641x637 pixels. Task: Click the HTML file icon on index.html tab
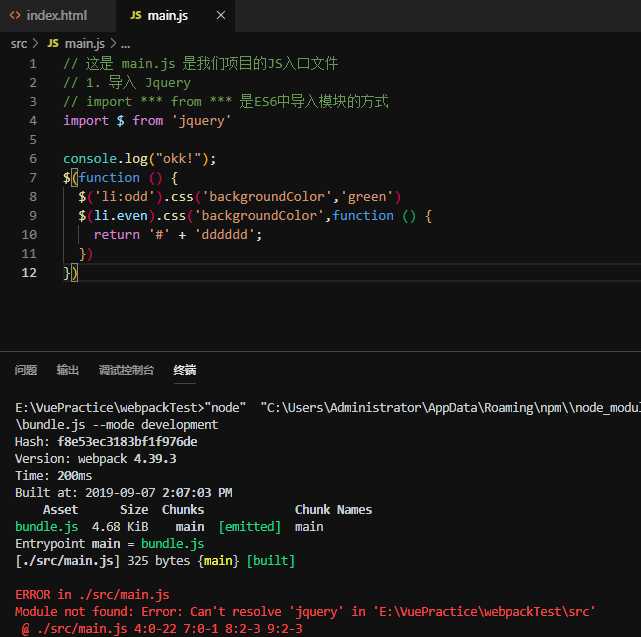point(15,16)
